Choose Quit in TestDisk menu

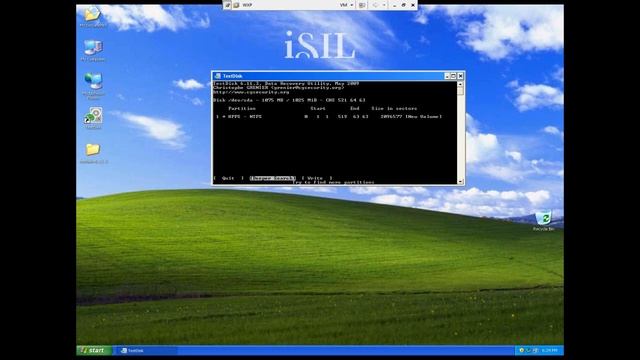point(228,178)
